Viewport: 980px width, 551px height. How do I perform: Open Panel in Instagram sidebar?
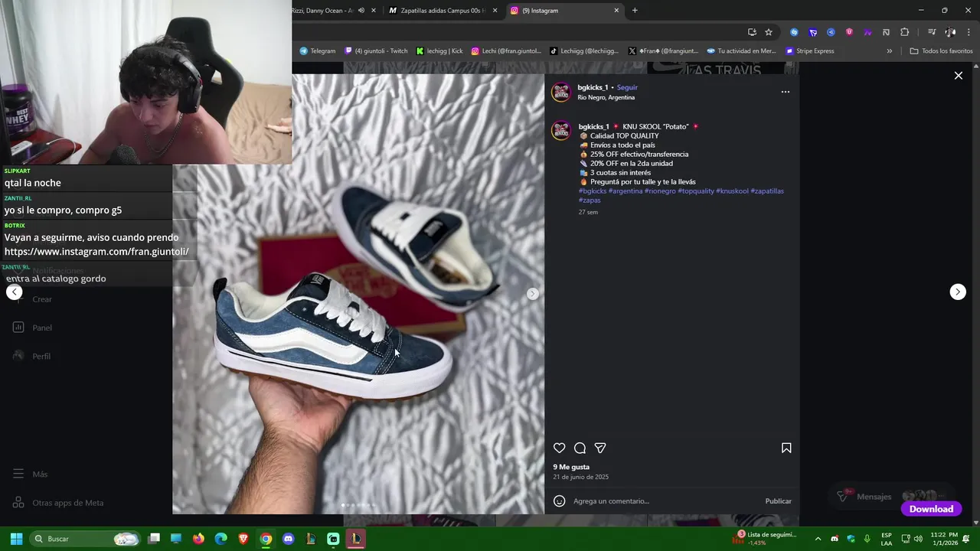tap(32, 328)
